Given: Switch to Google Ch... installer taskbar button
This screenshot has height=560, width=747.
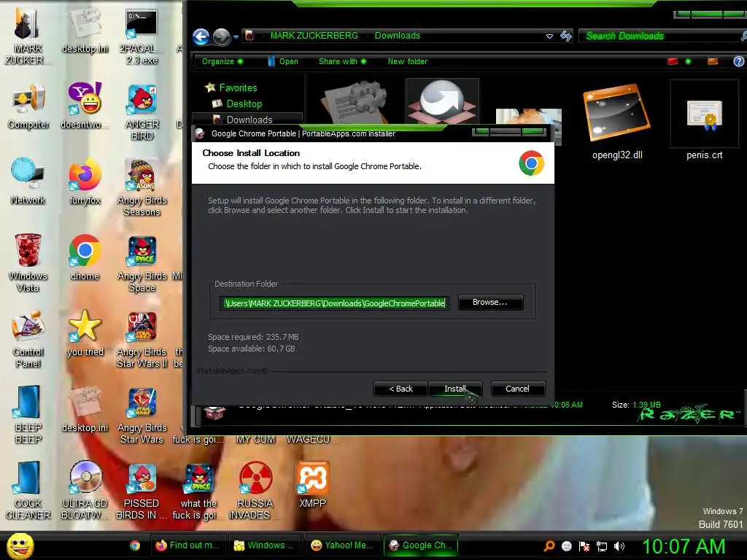Looking at the screenshot, I should click(x=421, y=545).
